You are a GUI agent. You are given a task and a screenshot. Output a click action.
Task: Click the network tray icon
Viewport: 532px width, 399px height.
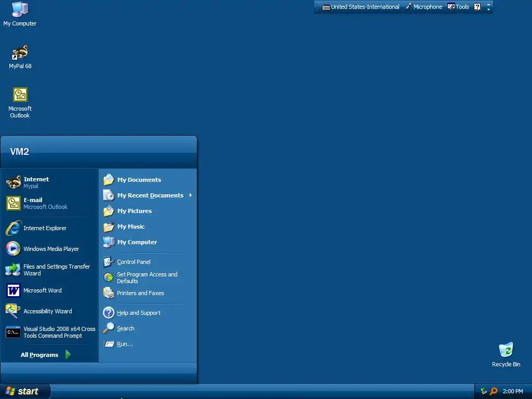click(484, 391)
